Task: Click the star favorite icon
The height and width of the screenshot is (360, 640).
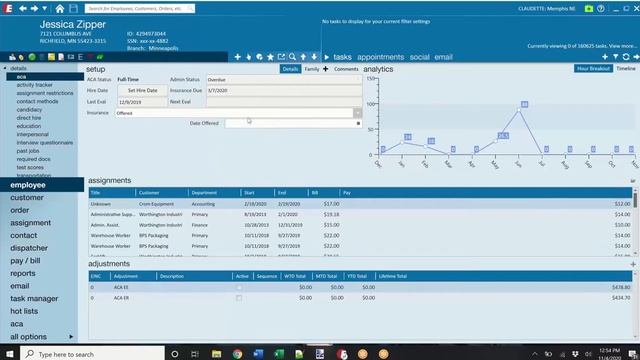Action: (x=270, y=57)
